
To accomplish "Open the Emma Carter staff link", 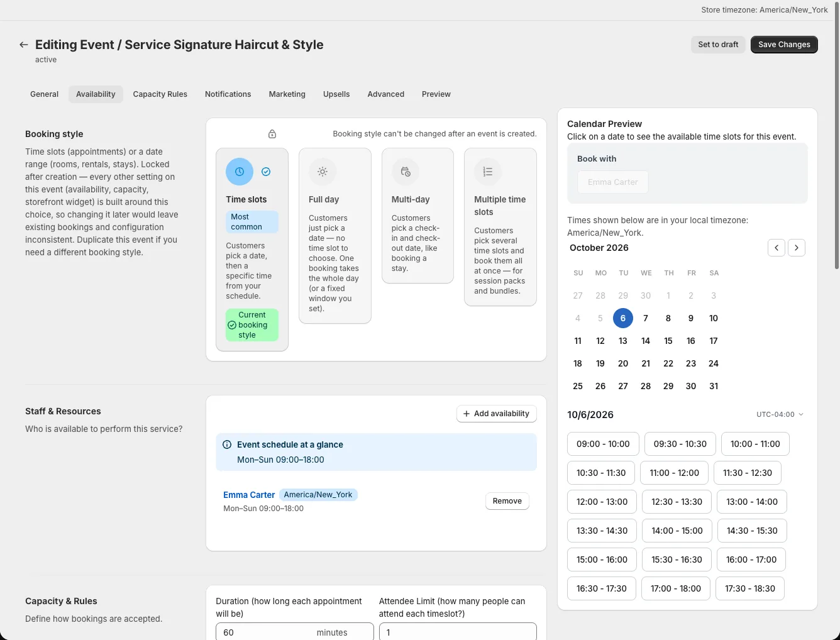I will [x=249, y=495].
